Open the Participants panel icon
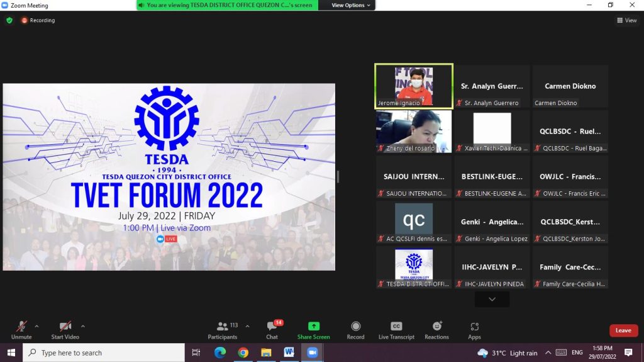Screen dimensions: 644x362 click(222, 326)
